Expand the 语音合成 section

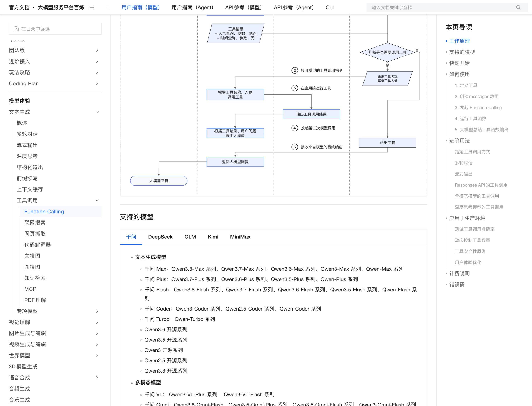[x=97, y=378]
